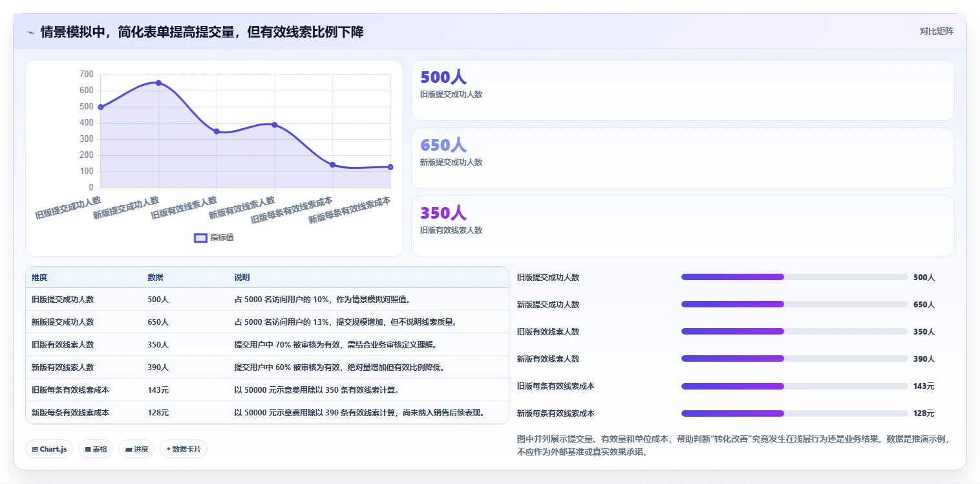Click the 新版有效线索人数 label on the chart x-axis

242,208
